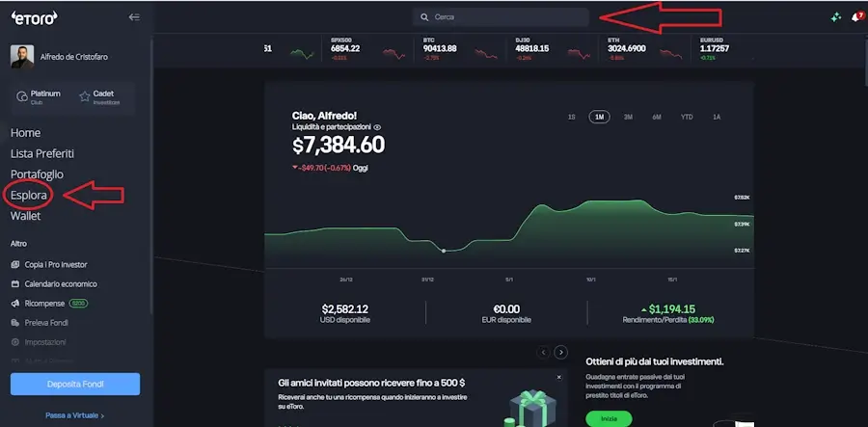
Task: Click the eToro logo
Action: tap(34, 17)
